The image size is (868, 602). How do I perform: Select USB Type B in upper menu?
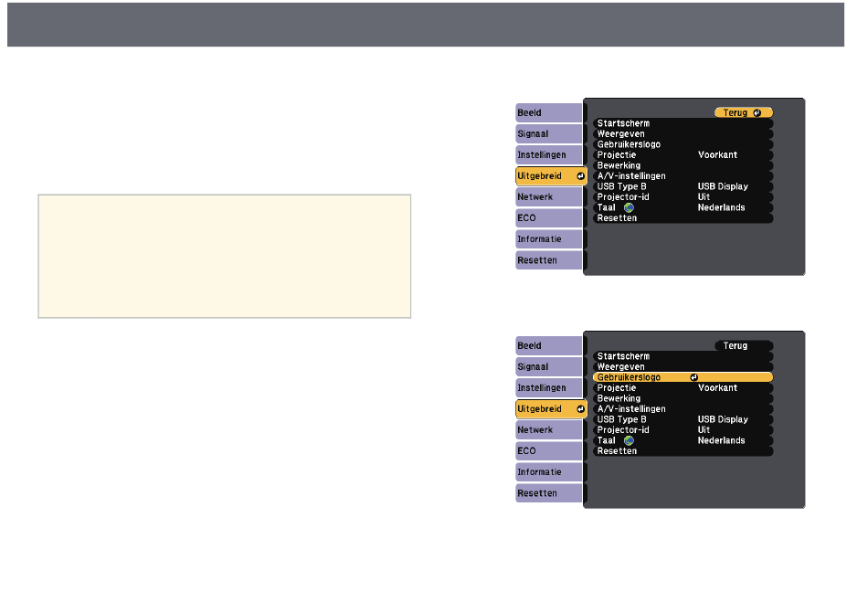point(683,186)
